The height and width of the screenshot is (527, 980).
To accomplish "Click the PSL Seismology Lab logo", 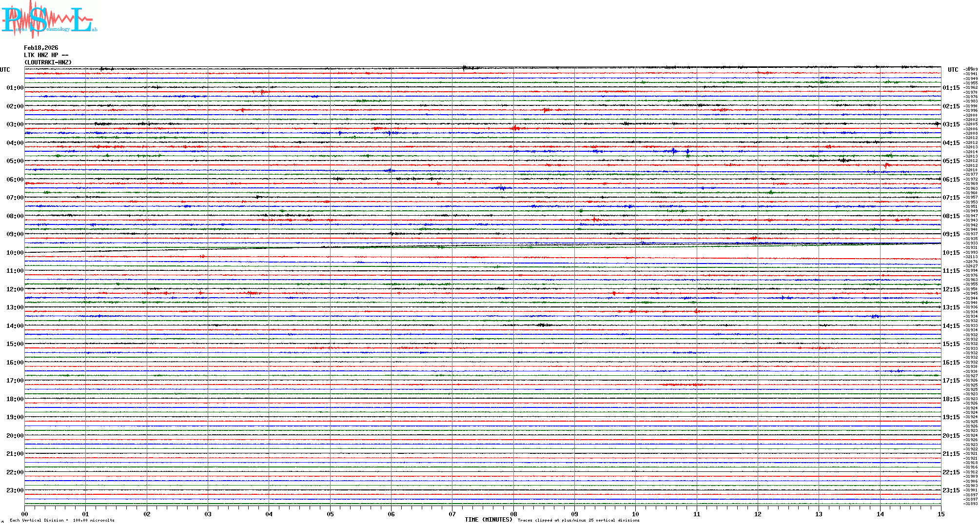I will 49,20.
